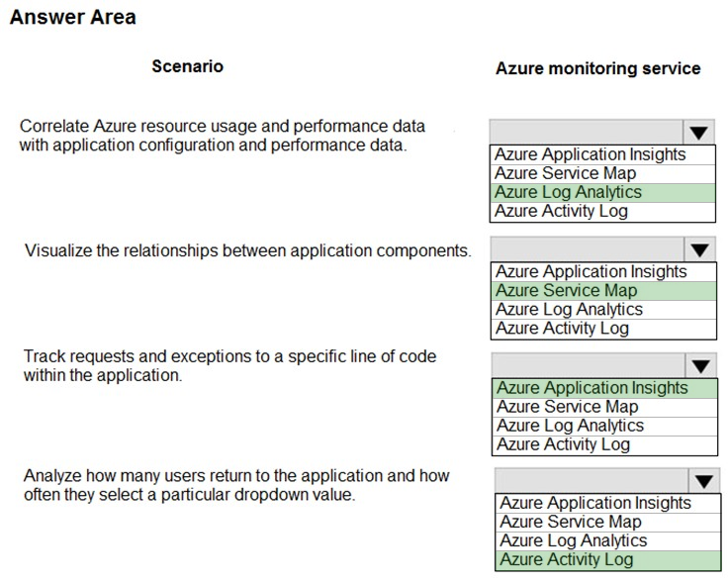Select Azure Activity Log in fourth list
Screen dimensions: 728x583
pyautogui.click(x=608, y=560)
